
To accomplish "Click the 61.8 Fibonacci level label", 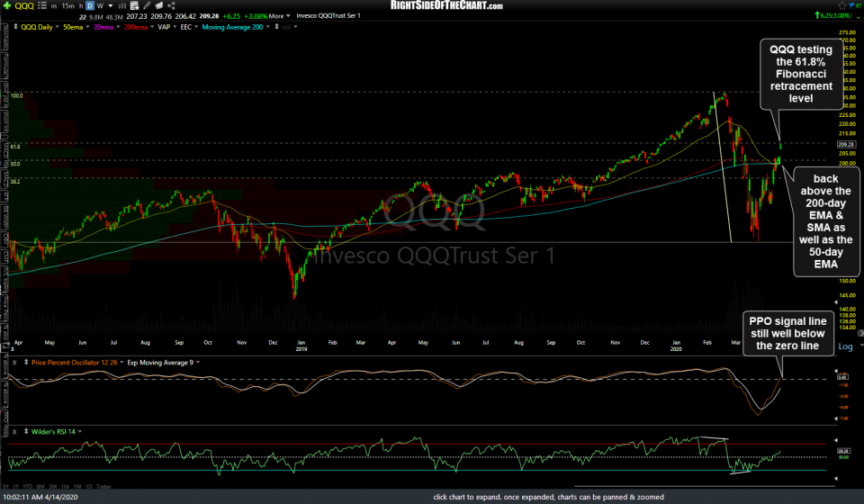I will (15, 147).
